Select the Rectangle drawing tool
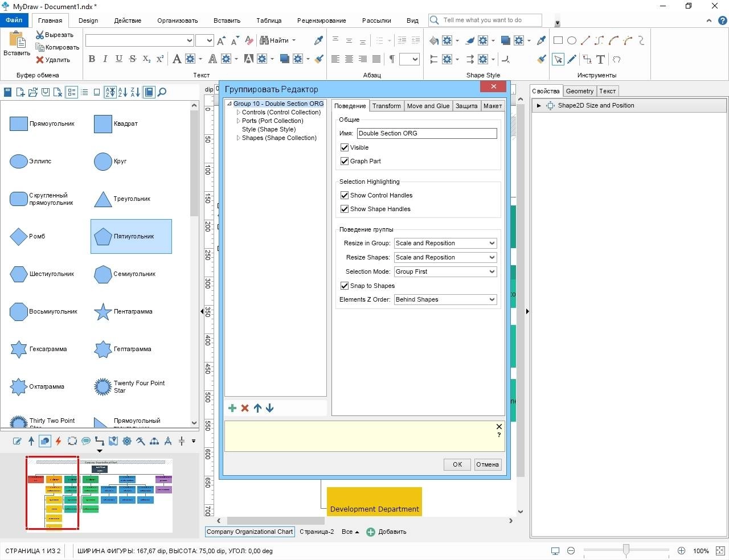This screenshot has width=729, height=560. pyautogui.click(x=558, y=40)
